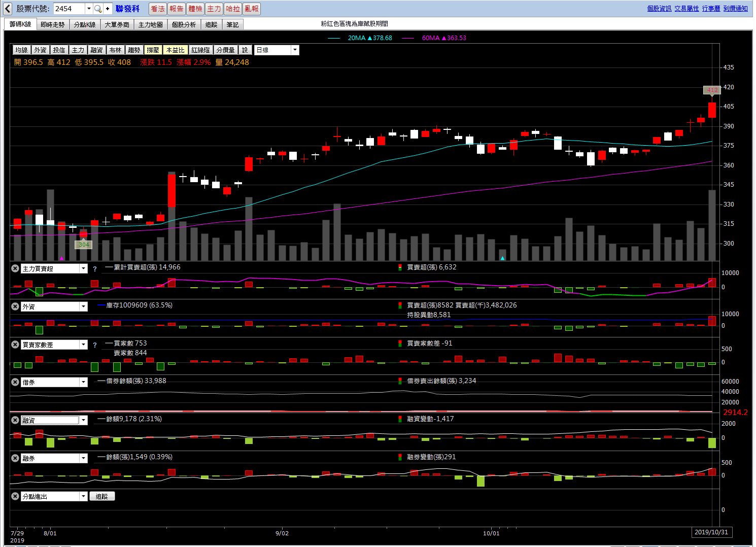
Task: Close the 融券 indicator panel
Action: tap(15, 458)
